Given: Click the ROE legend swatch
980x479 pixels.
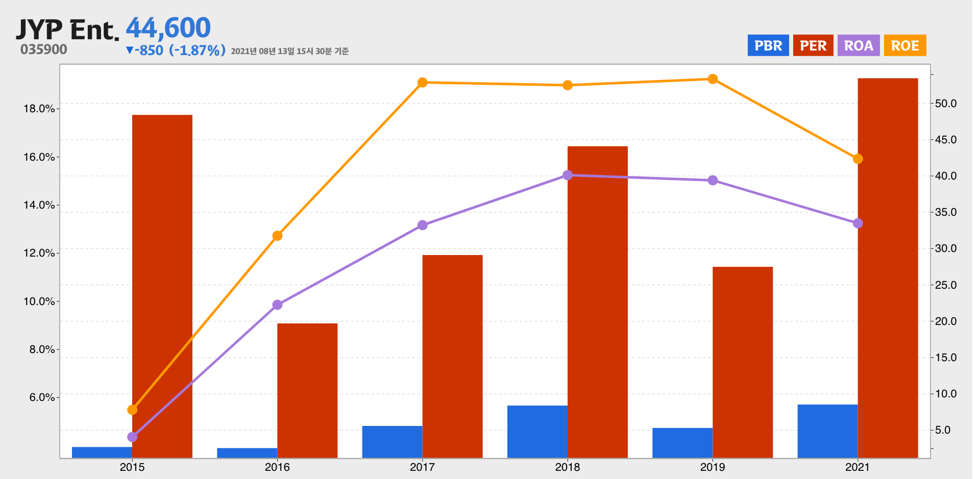Looking at the screenshot, I should [x=905, y=45].
